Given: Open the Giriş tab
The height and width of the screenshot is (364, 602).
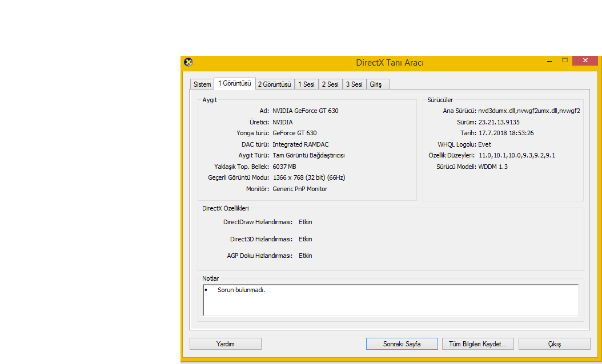Looking at the screenshot, I should coord(376,84).
